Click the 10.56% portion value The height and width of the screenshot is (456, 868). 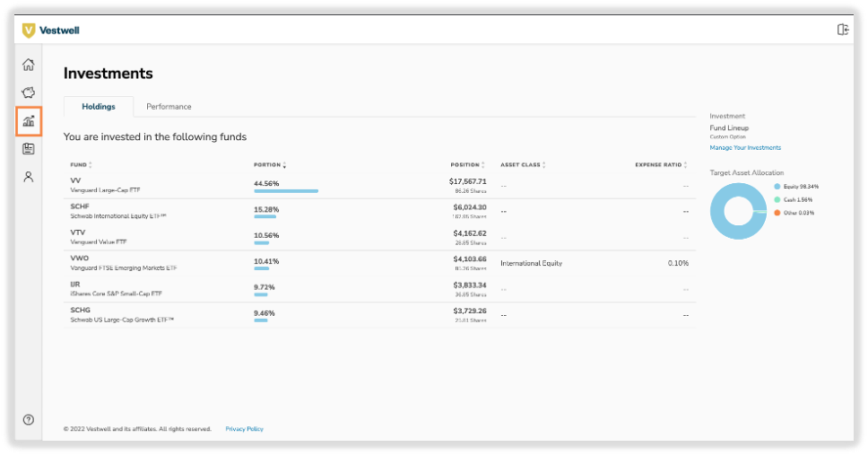pyautogui.click(x=266, y=235)
